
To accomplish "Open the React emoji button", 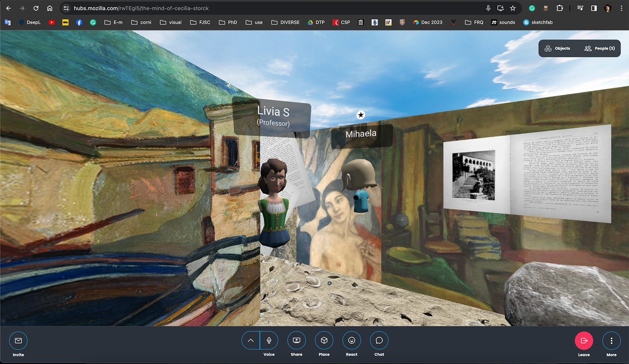I will (x=352, y=340).
